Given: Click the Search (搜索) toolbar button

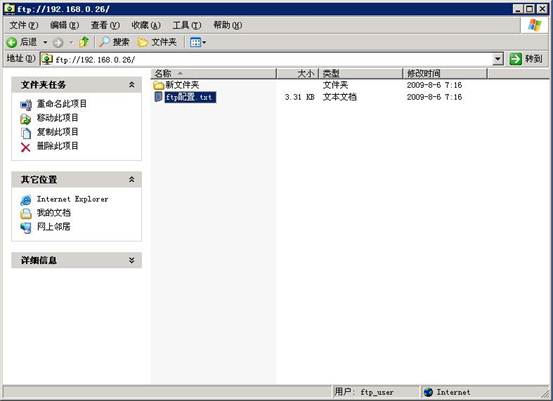Looking at the screenshot, I should tap(114, 42).
